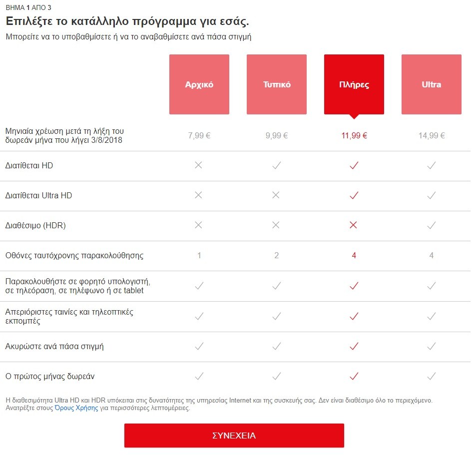Viewport: 476px width, 455px height.
Task: Click red checkmark in Ακυρώστε ανά πάσα στιγμή row
Action: click(x=354, y=346)
